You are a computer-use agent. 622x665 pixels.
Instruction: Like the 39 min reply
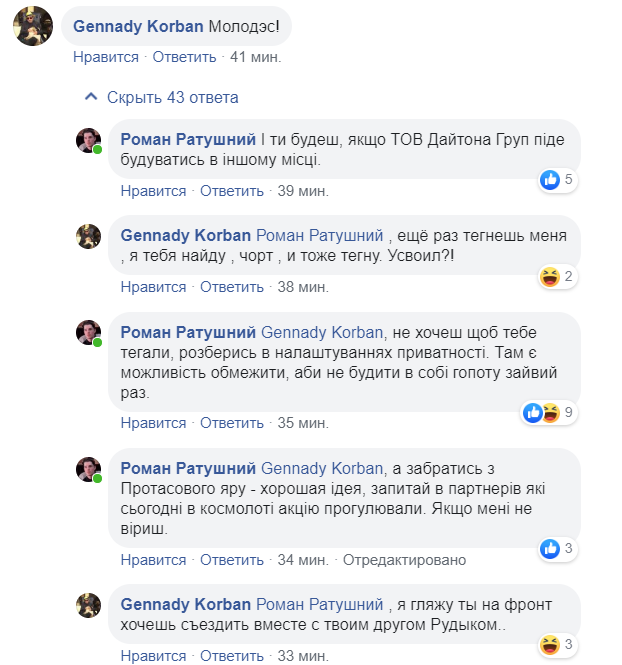[x=153, y=190]
